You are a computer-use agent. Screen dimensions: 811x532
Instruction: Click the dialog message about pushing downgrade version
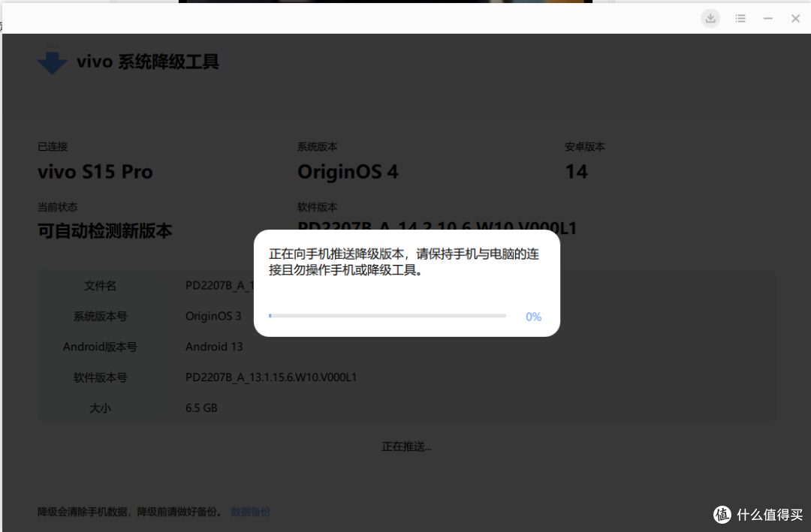[x=404, y=262]
